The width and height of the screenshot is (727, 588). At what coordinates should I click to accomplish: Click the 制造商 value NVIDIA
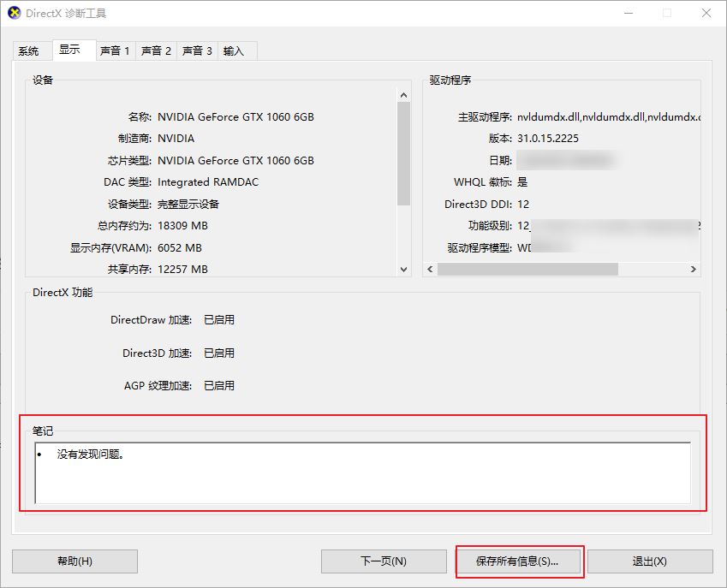coord(176,139)
